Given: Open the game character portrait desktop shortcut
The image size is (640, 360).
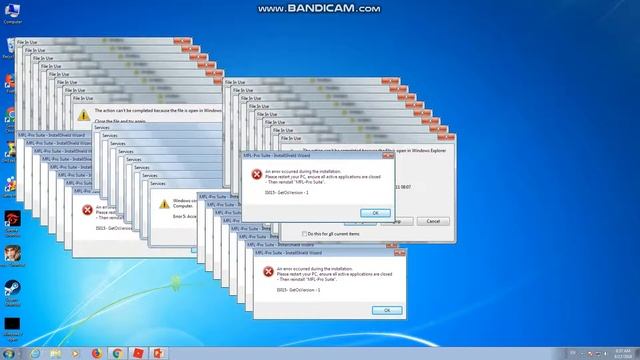Looking at the screenshot, I should [x=12, y=256].
